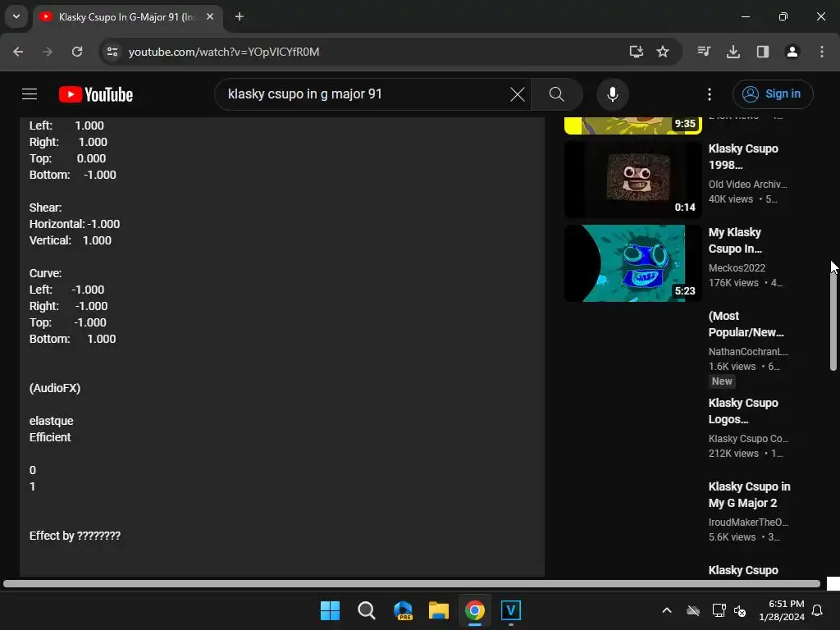Click the Efficient text in description
The height and width of the screenshot is (630, 840).
50,437
